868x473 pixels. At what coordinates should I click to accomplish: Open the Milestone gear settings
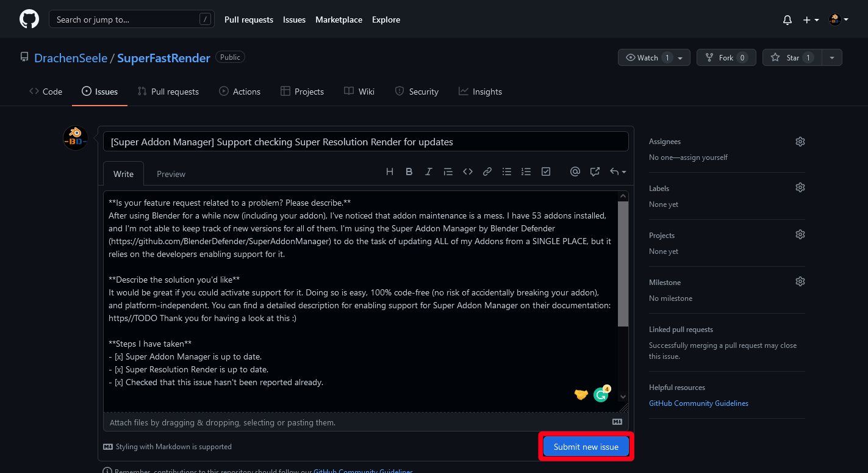tap(800, 281)
